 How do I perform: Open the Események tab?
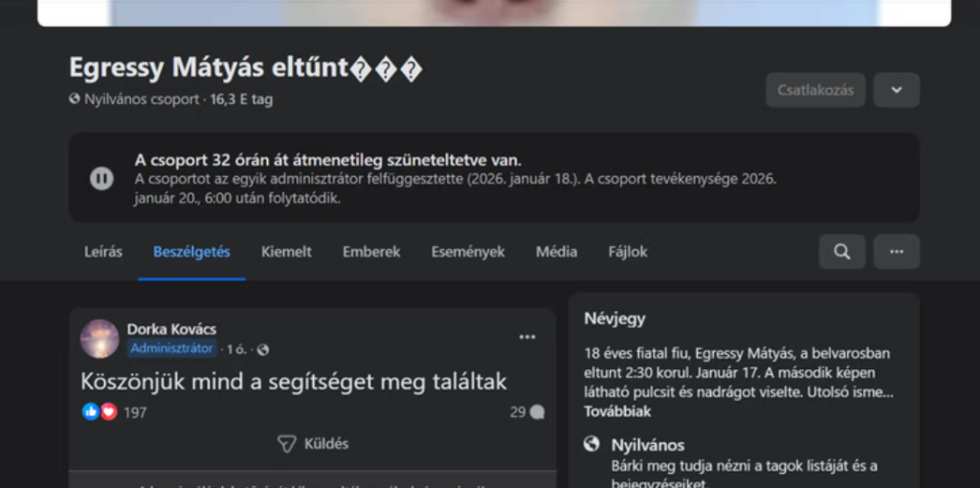click(x=468, y=252)
